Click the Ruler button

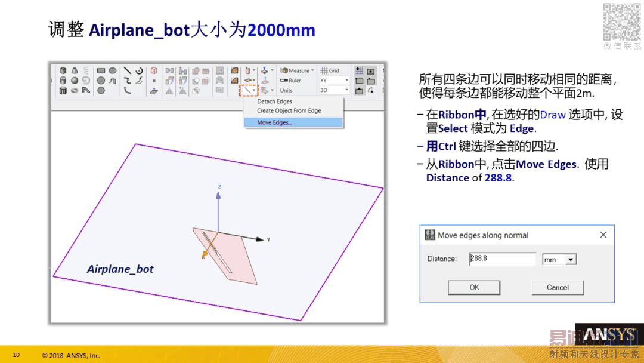tap(291, 81)
